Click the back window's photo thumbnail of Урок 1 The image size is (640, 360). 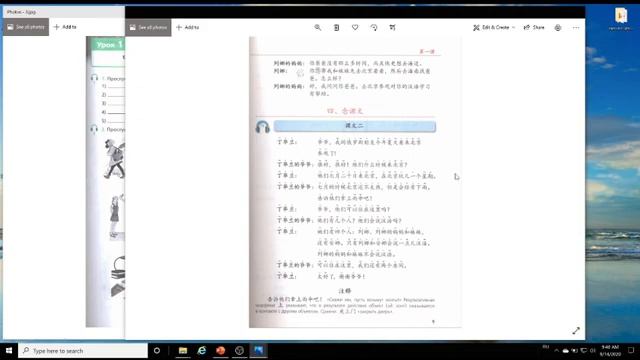click(x=105, y=182)
